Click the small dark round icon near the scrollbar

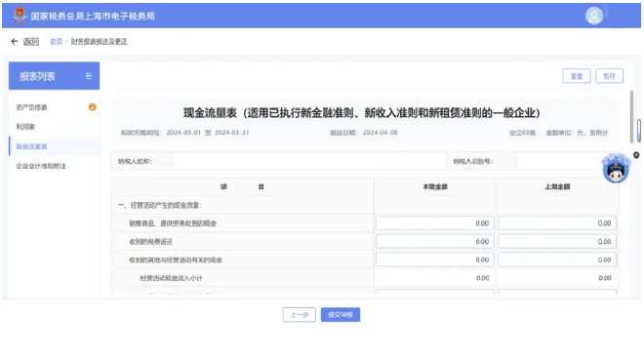(636, 155)
